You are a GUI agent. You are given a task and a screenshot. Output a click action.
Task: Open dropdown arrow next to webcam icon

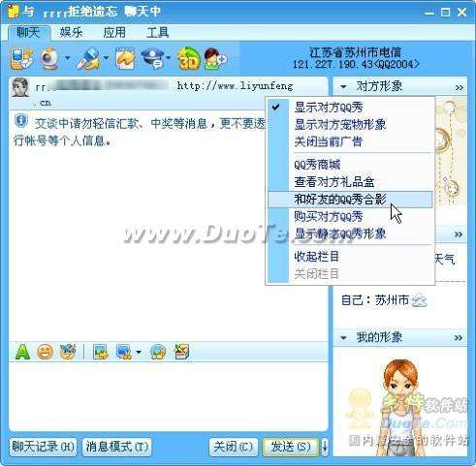pos(67,58)
